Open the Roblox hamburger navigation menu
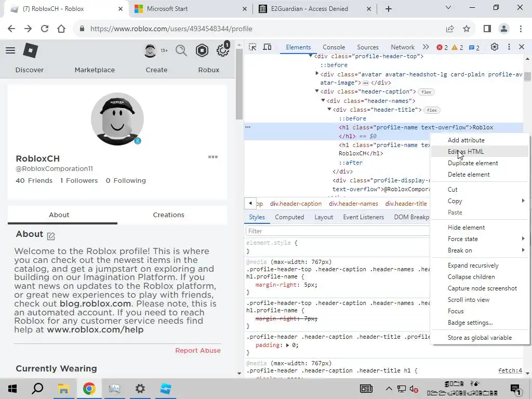Screen dimensions: 532x399 coord(10,50)
